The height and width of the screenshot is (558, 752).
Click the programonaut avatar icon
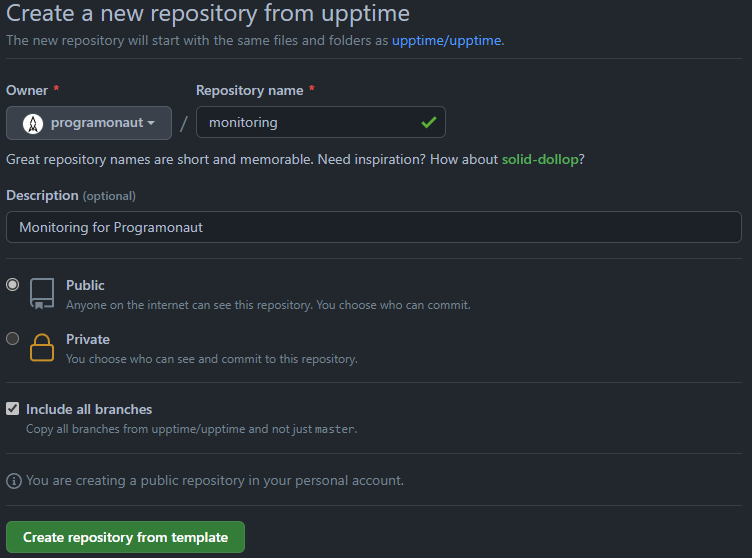point(33,123)
